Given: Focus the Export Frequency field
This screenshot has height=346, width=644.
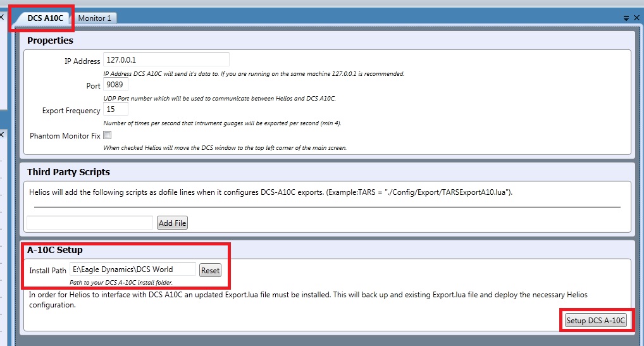Looking at the screenshot, I should tap(115, 109).
